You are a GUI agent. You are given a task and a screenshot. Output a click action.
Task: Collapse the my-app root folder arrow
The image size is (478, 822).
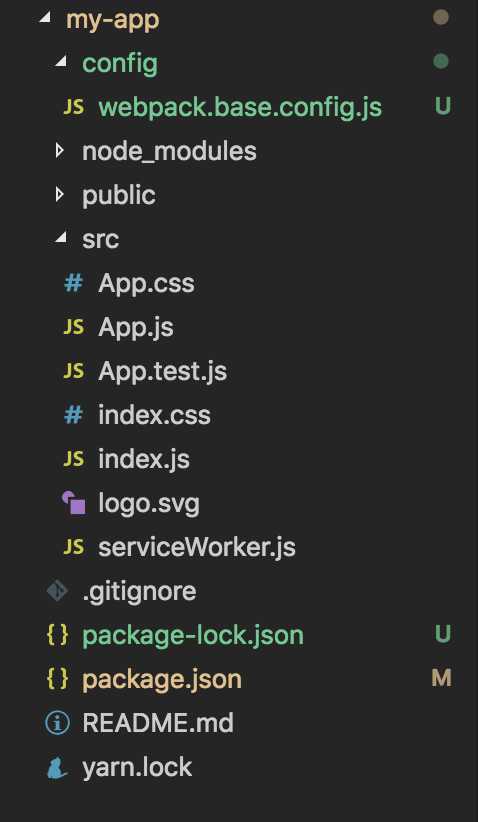coord(46,18)
